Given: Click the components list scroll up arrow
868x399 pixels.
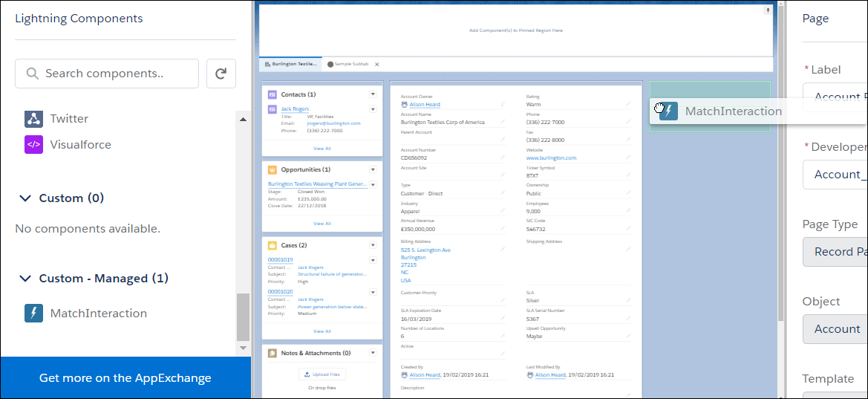Looking at the screenshot, I should [243, 119].
